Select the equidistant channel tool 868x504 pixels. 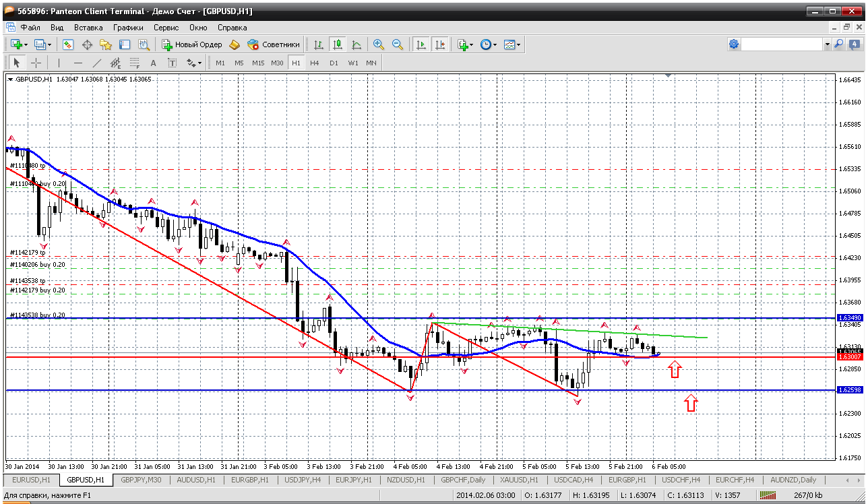coord(115,63)
